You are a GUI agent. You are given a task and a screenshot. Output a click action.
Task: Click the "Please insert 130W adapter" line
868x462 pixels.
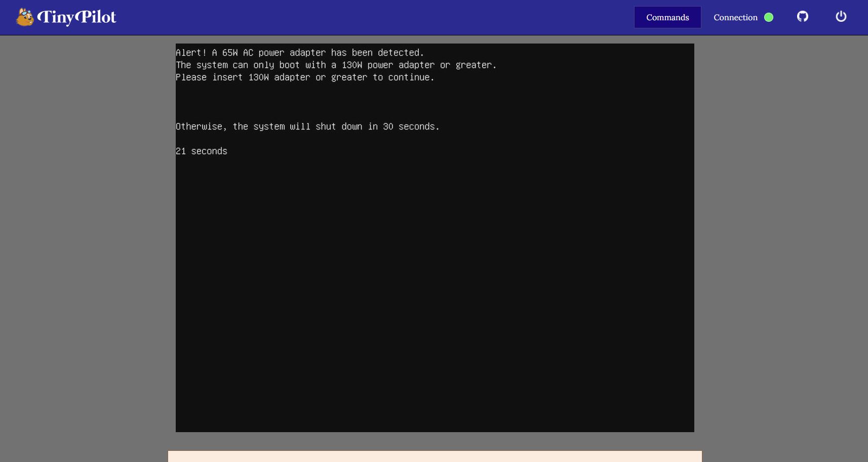point(305,77)
